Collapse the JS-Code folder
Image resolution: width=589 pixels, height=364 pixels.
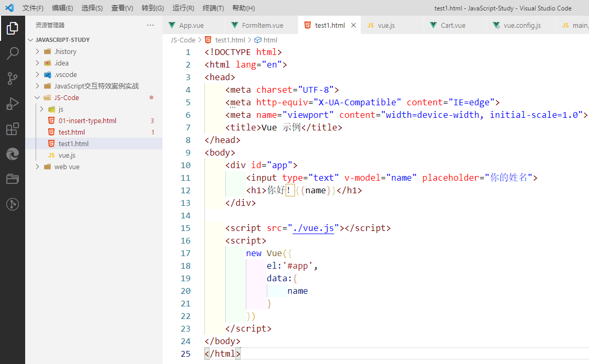click(37, 97)
